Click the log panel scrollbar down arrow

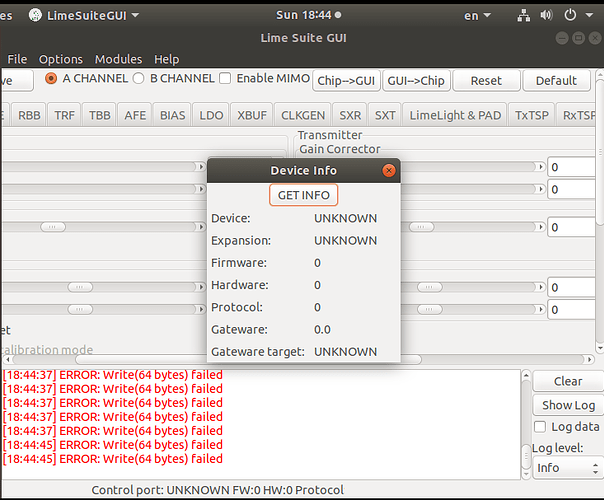click(526, 475)
